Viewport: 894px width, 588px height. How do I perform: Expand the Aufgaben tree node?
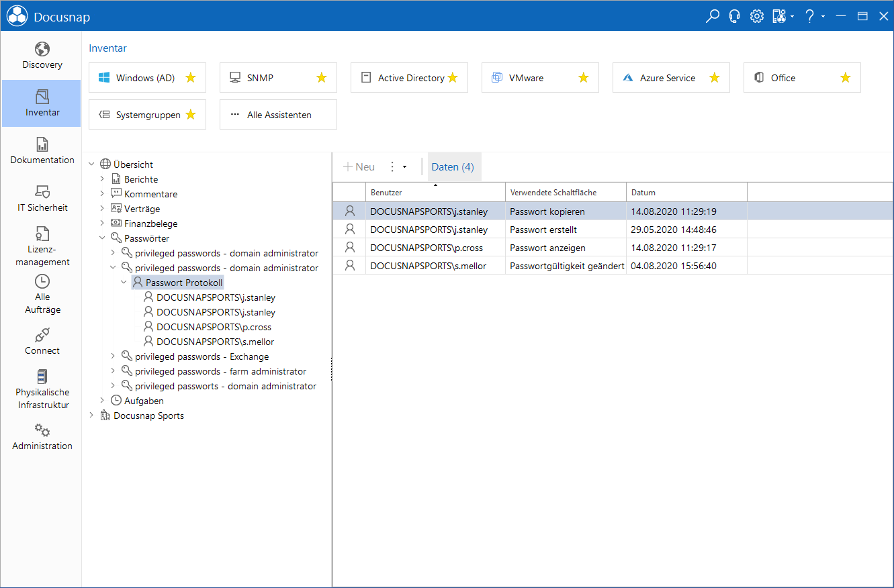tap(103, 401)
